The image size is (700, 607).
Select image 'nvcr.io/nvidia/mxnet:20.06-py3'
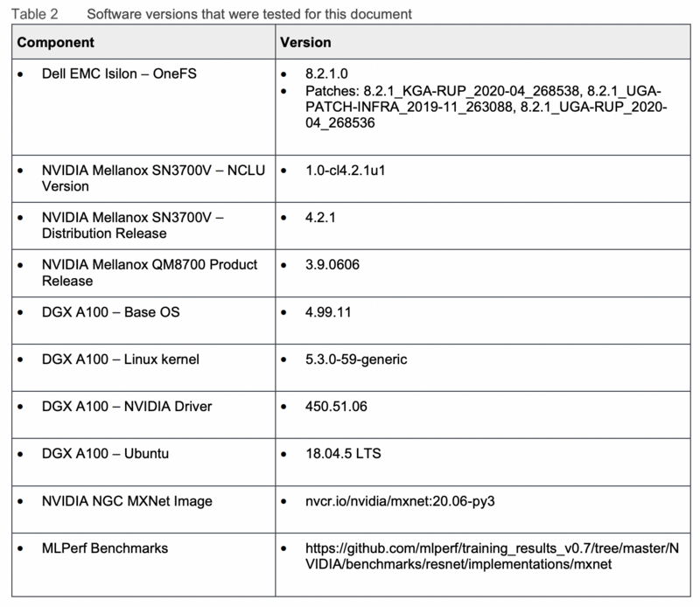coord(400,501)
